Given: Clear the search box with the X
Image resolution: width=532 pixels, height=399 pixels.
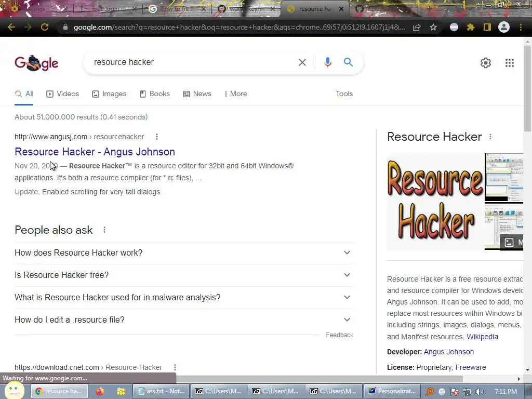Looking at the screenshot, I should click(302, 62).
